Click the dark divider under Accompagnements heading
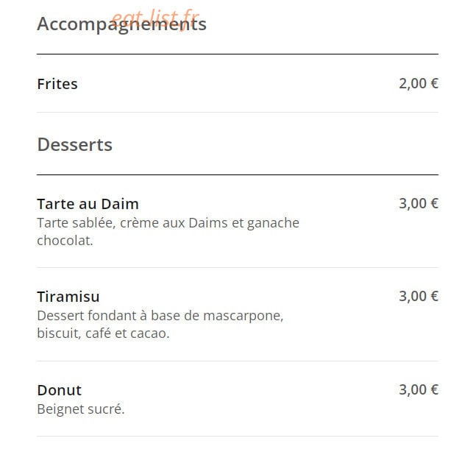This screenshot has width=476, height=452. pos(238,54)
